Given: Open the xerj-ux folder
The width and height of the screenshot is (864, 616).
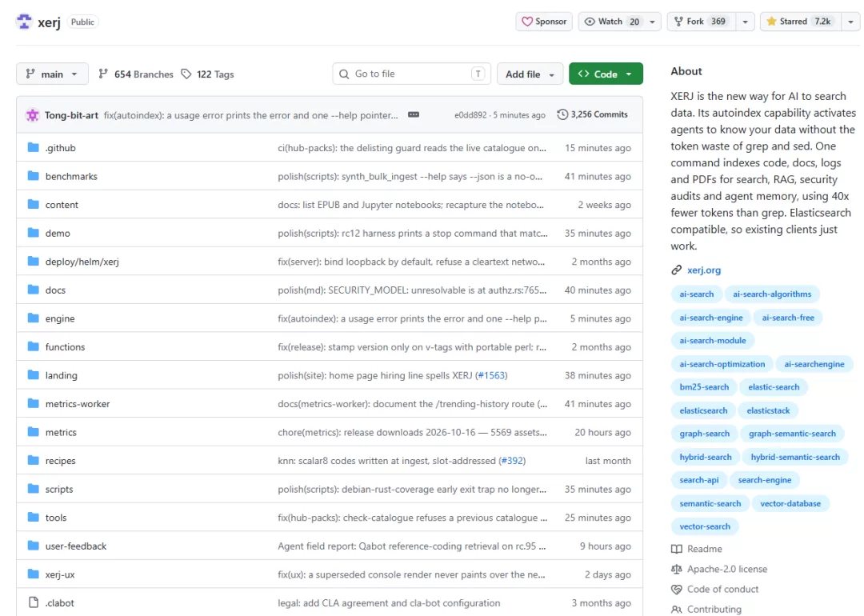Looking at the screenshot, I should [60, 574].
